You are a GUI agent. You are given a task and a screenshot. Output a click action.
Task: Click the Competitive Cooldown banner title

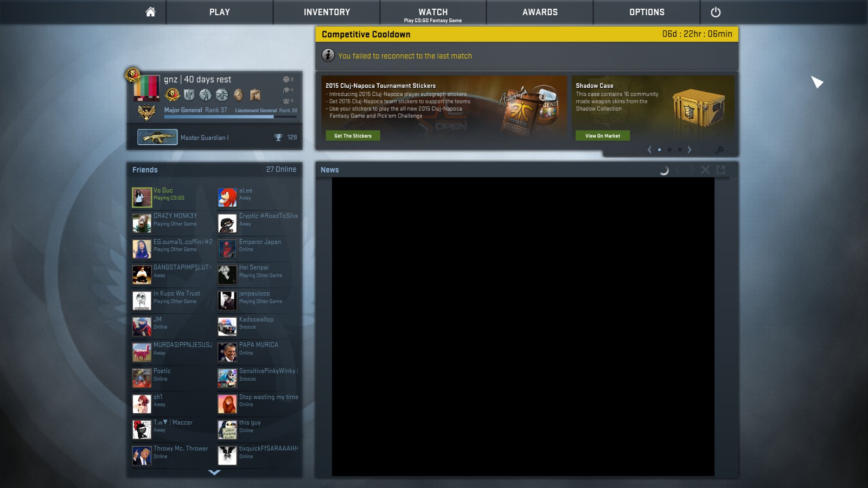click(366, 34)
